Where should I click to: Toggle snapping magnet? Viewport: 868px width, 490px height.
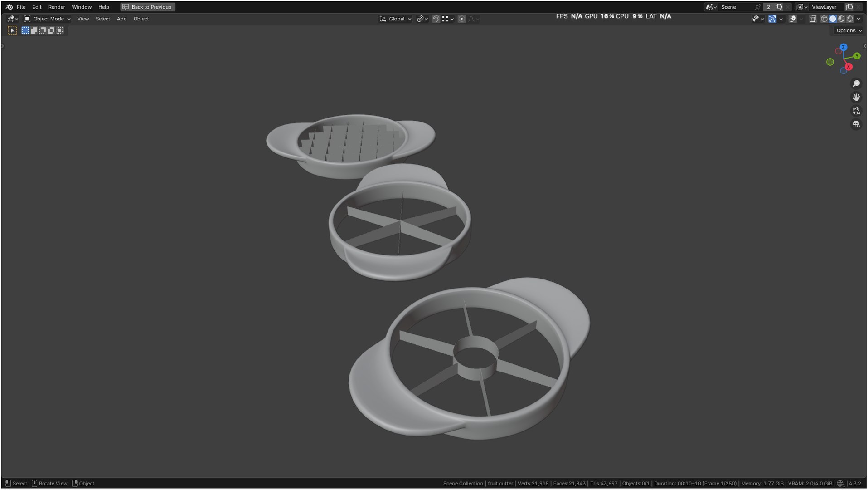tap(436, 19)
